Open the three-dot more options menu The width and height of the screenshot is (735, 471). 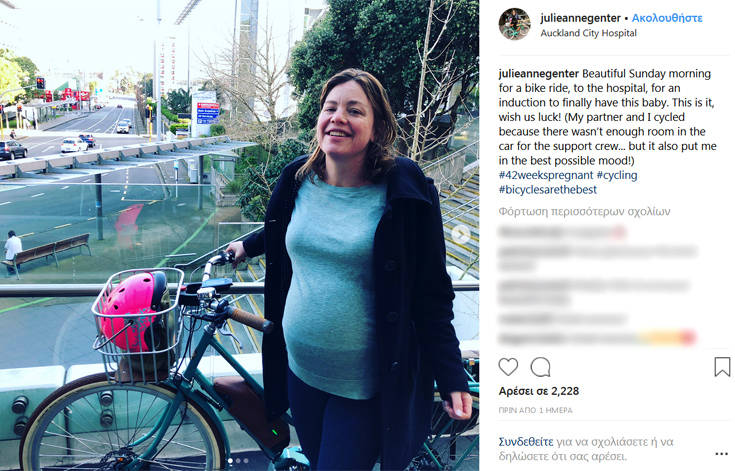[x=721, y=454]
